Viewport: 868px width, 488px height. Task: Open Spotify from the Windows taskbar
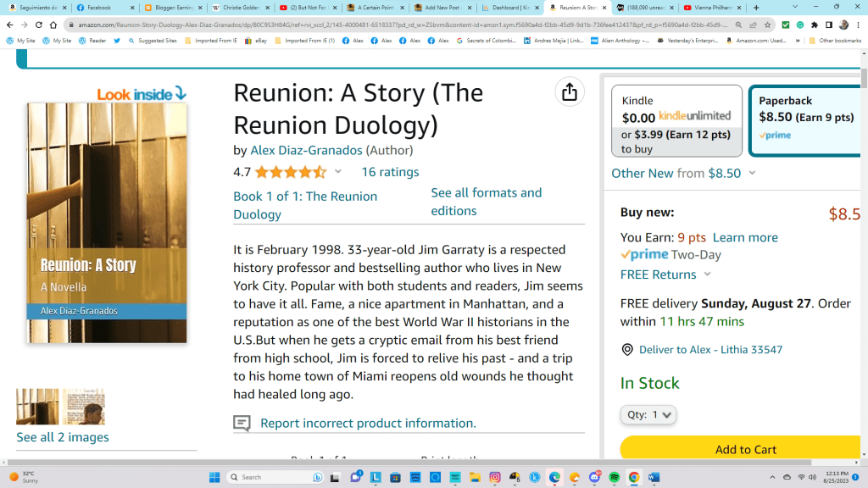pos(615,477)
